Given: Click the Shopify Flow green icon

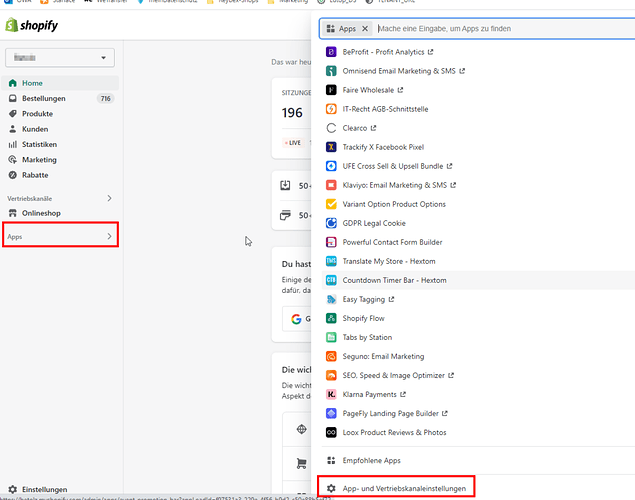Looking at the screenshot, I should 331,318.
